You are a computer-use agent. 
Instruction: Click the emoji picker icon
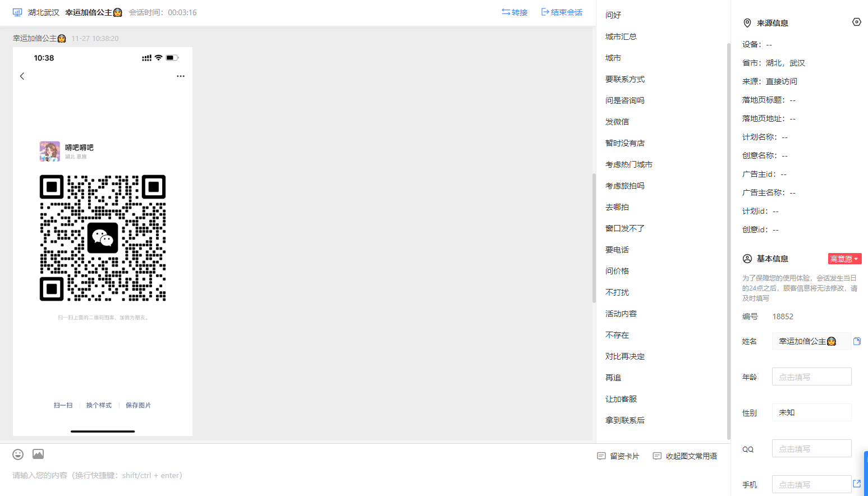point(18,454)
